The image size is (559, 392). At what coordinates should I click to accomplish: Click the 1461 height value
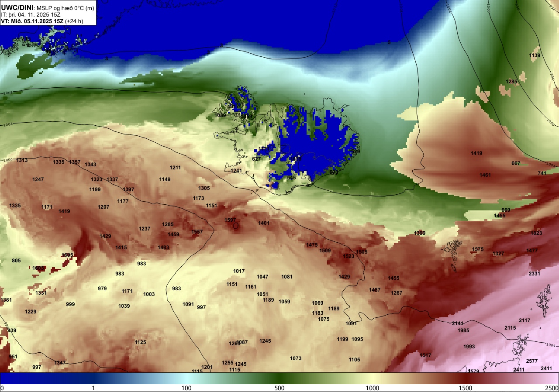click(x=485, y=175)
